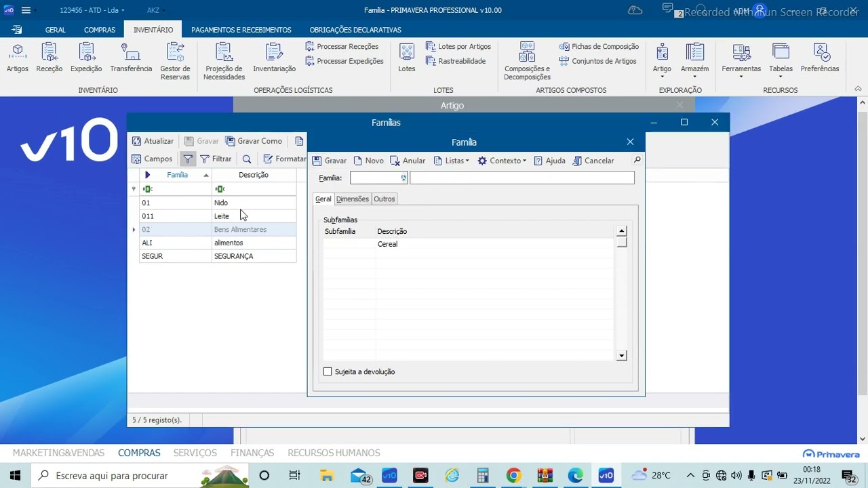Image resolution: width=868 pixels, height=488 pixels.
Task: Select the alimentos family row
Action: [218, 243]
